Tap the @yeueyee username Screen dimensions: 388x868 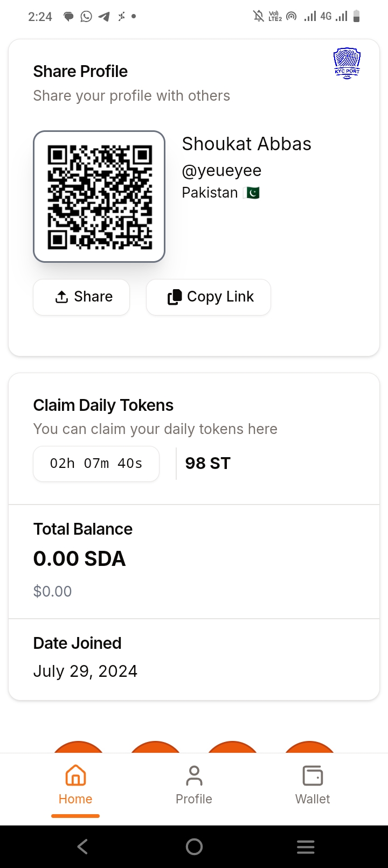click(221, 171)
